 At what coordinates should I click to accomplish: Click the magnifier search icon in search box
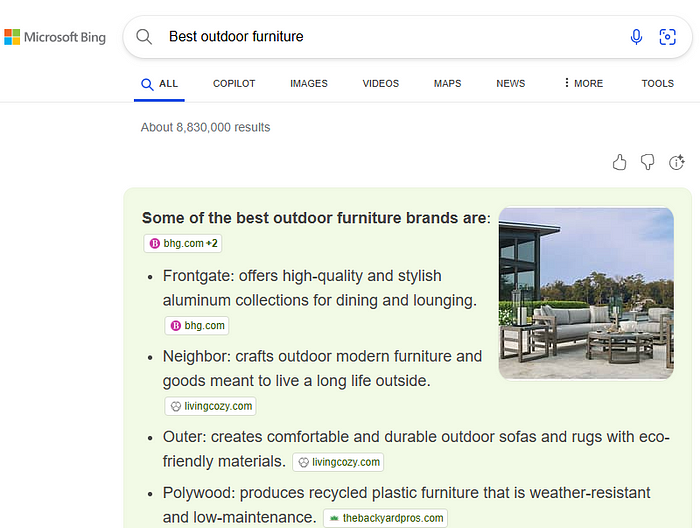tap(144, 37)
